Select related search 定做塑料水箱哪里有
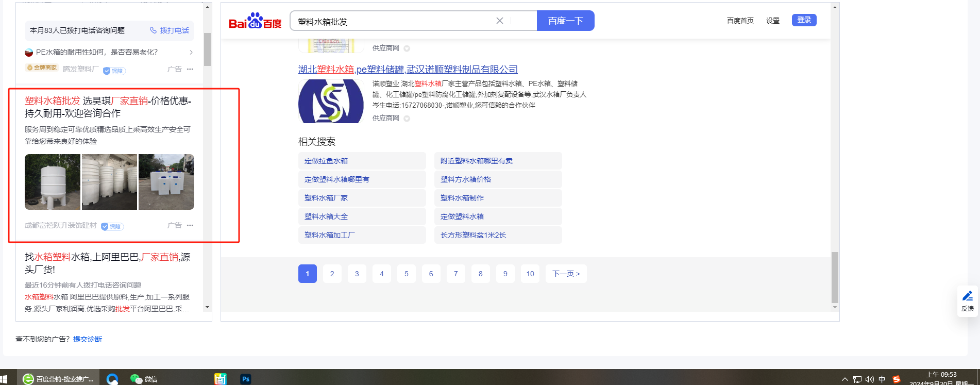 click(x=362, y=179)
